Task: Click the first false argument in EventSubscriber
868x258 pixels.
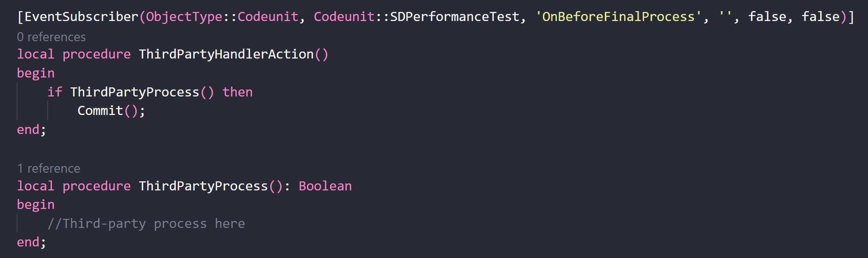Action: (x=767, y=17)
